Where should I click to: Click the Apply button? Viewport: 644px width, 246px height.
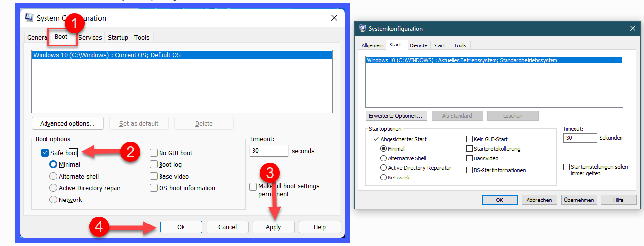[274, 227]
